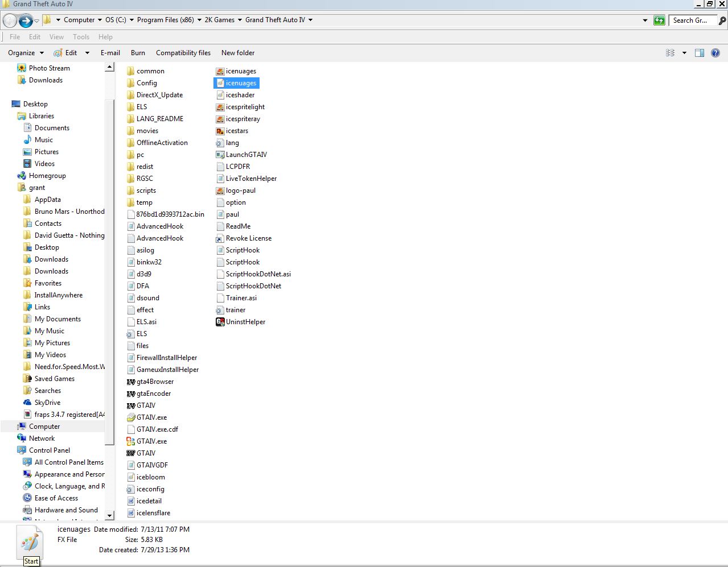
Task: Open the Help question mark icon
Action: [715, 53]
